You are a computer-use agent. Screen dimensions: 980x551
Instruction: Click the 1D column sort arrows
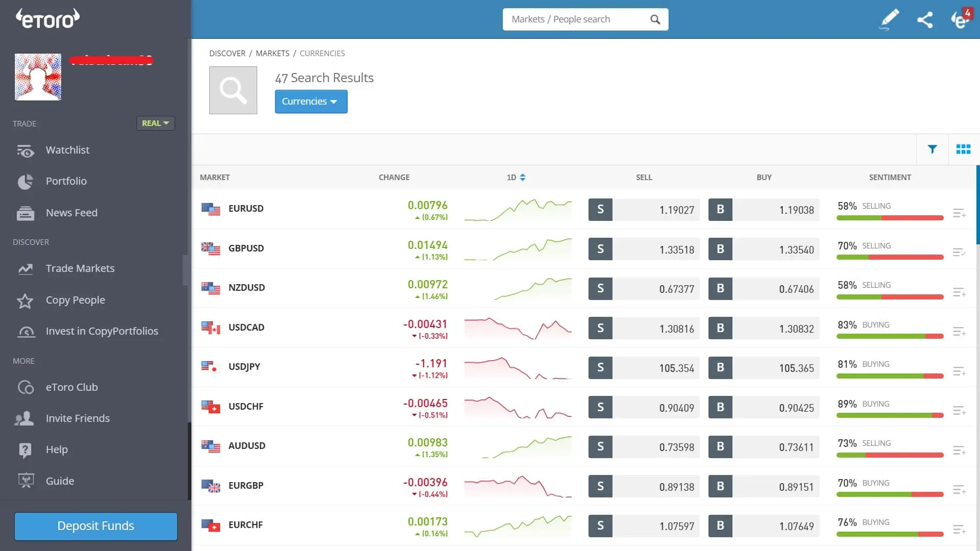[x=523, y=177]
